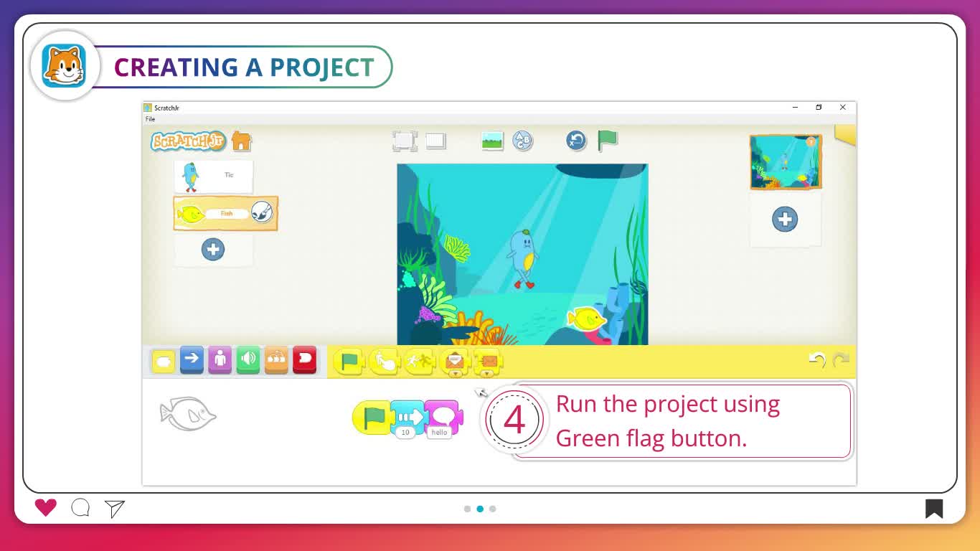Select green Sound blocks category

pos(248,359)
